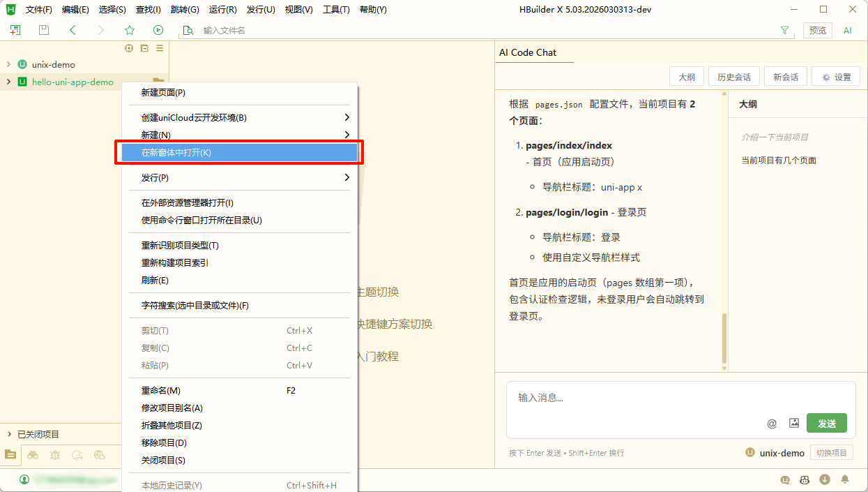The height and width of the screenshot is (492, 868).
Task: Expand the 已关闭项目 section
Action: coord(8,434)
